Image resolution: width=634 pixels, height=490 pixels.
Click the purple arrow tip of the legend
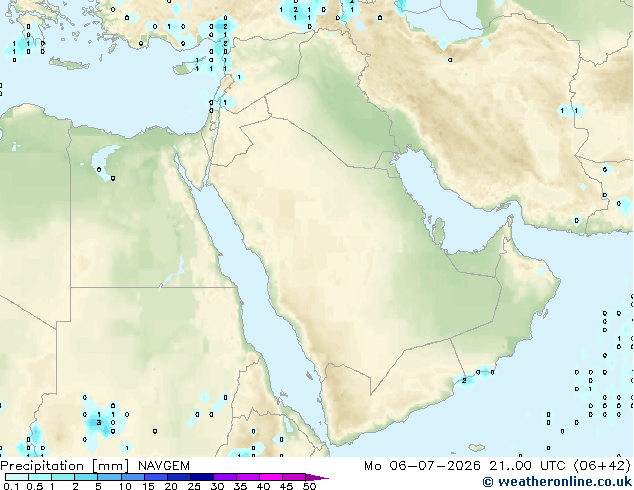(317, 477)
